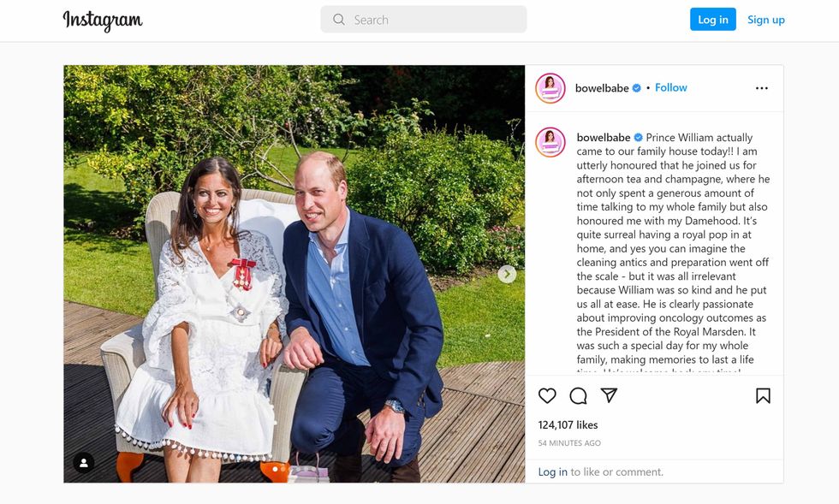The image size is (839, 504).
Task: Follow the bowelbabe account
Action: (x=670, y=87)
